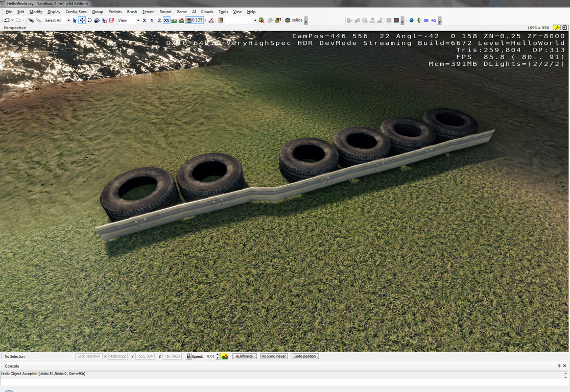Click the greyed save-selection icon
This screenshot has height=392, width=570.
(271, 20)
